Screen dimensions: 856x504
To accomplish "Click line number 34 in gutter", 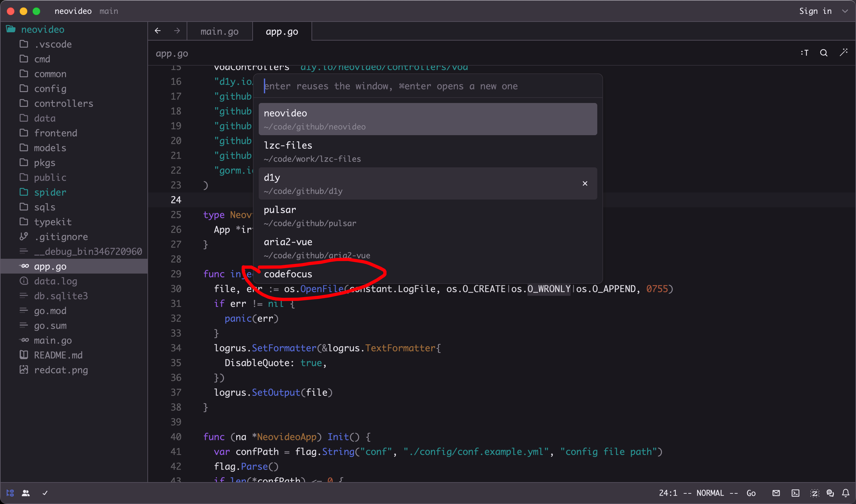I will (x=176, y=348).
